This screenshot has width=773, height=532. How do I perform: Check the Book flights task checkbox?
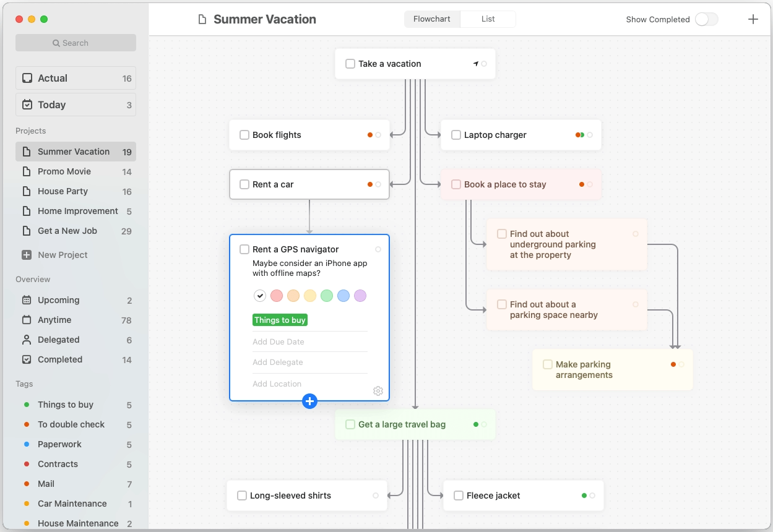[x=244, y=135]
